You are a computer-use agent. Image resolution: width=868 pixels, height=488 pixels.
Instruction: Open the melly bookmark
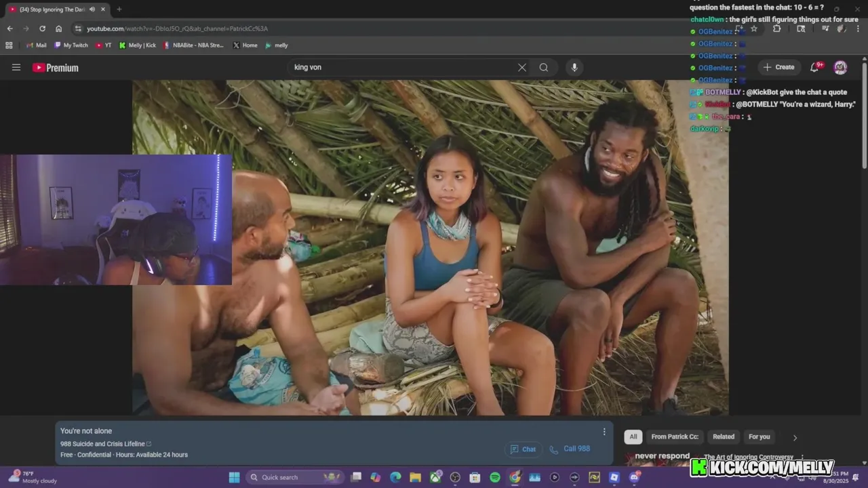[x=277, y=45]
